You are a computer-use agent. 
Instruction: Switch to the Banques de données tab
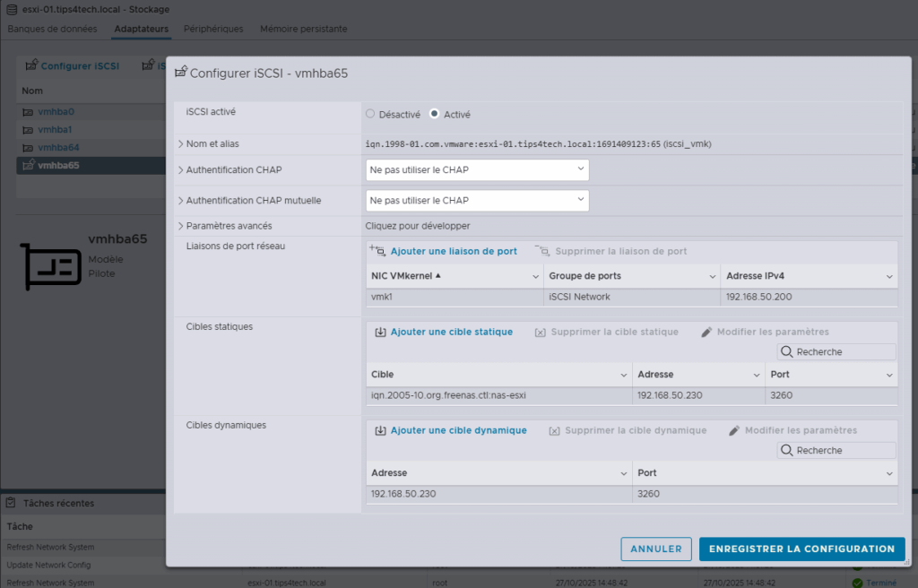tap(52, 29)
